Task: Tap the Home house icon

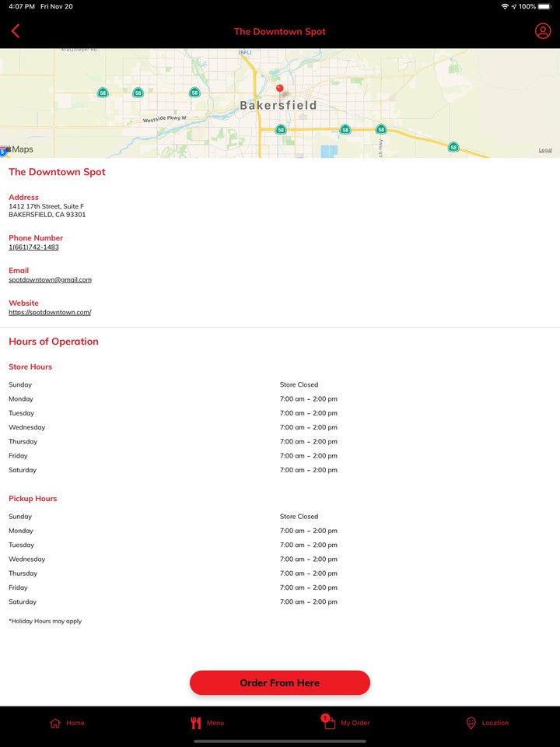Action: click(x=55, y=723)
